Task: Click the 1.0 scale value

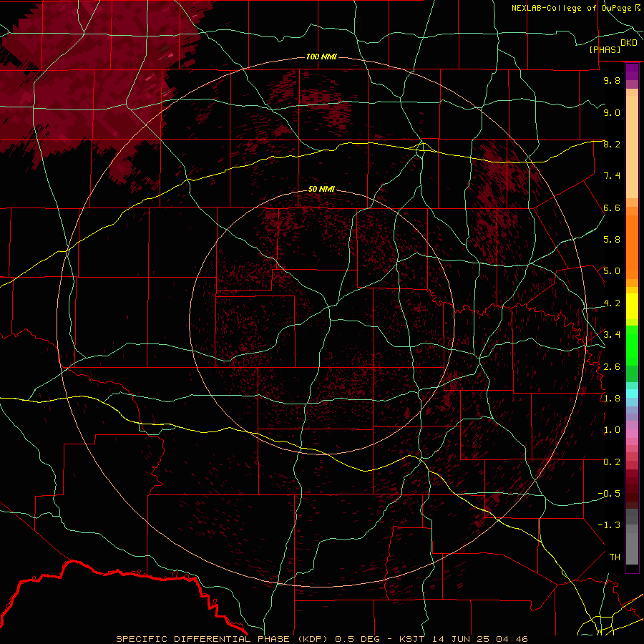Action: (x=612, y=430)
